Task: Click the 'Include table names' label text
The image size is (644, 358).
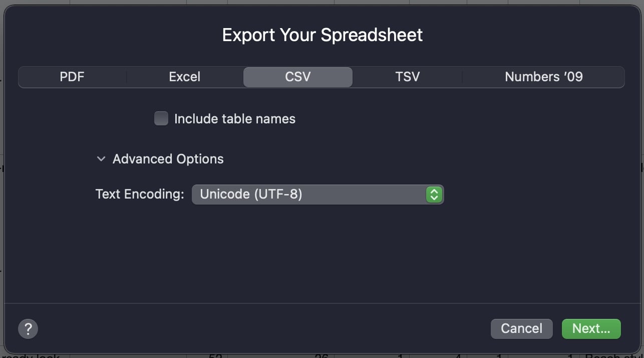Action: [x=234, y=119]
